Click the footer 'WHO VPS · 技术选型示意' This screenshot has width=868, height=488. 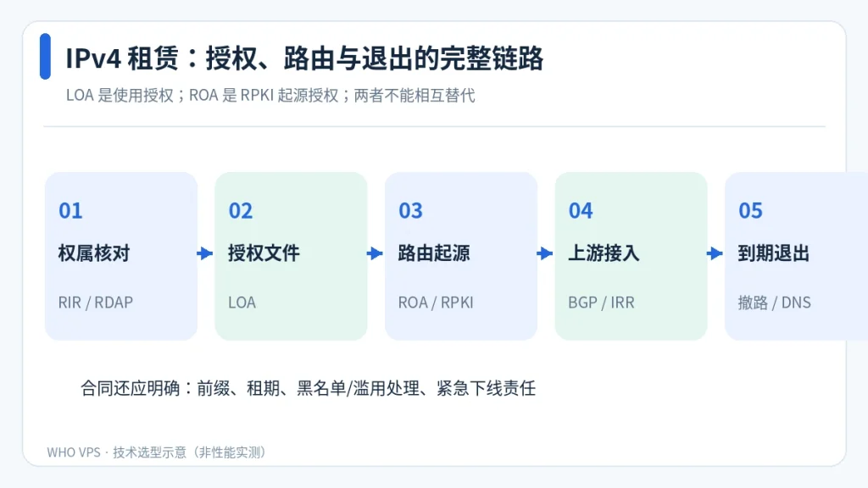pyautogui.click(x=157, y=452)
